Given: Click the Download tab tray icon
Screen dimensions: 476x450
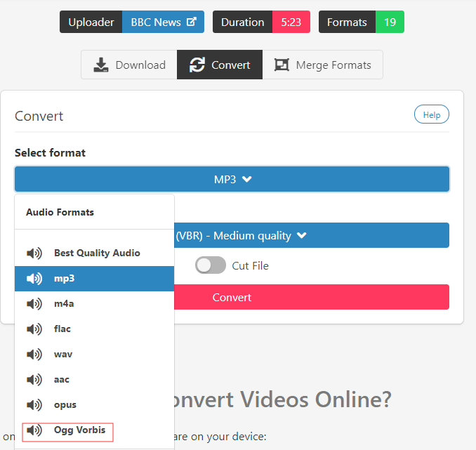Looking at the screenshot, I should click(x=101, y=65).
